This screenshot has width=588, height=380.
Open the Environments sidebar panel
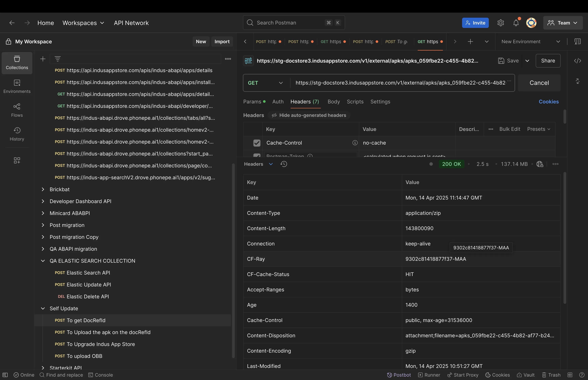(17, 86)
